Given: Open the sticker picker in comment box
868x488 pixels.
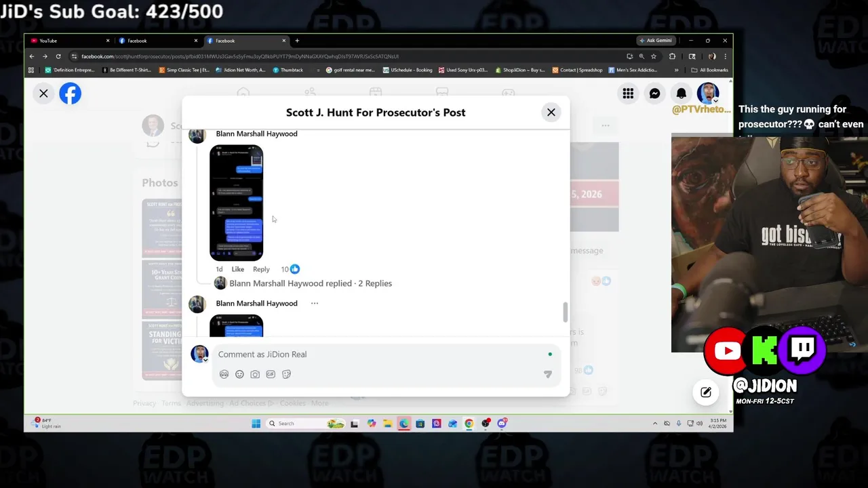Looking at the screenshot, I should click(x=286, y=374).
